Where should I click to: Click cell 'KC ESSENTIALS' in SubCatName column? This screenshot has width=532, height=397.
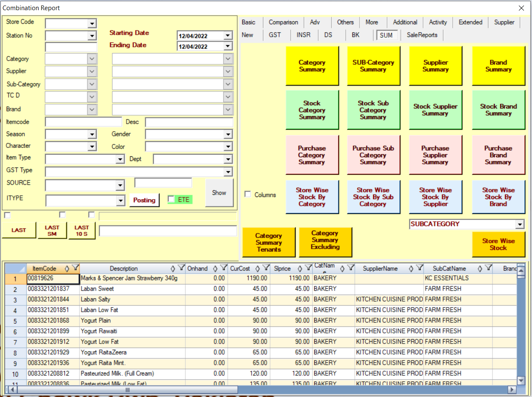click(458, 278)
